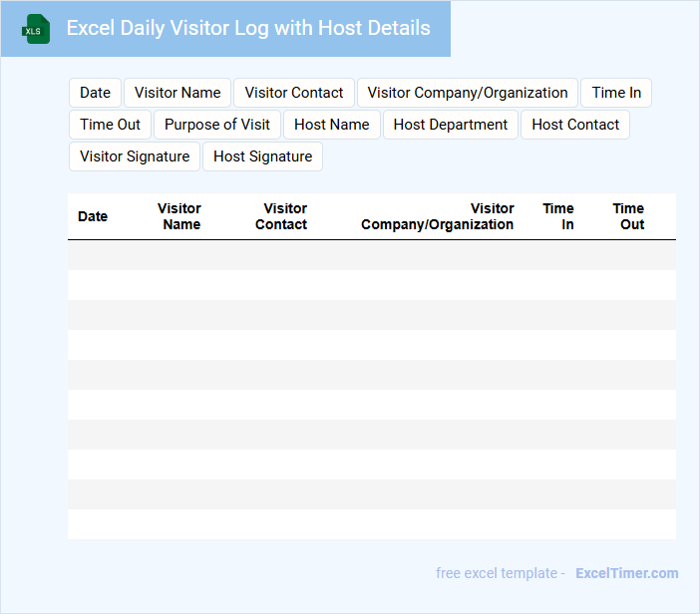Select the Host Contact tag

tap(575, 125)
